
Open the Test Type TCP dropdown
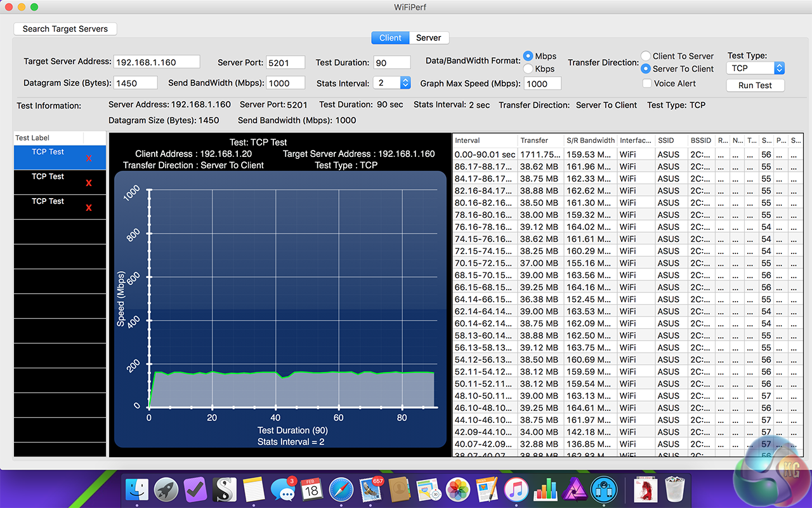pos(756,68)
